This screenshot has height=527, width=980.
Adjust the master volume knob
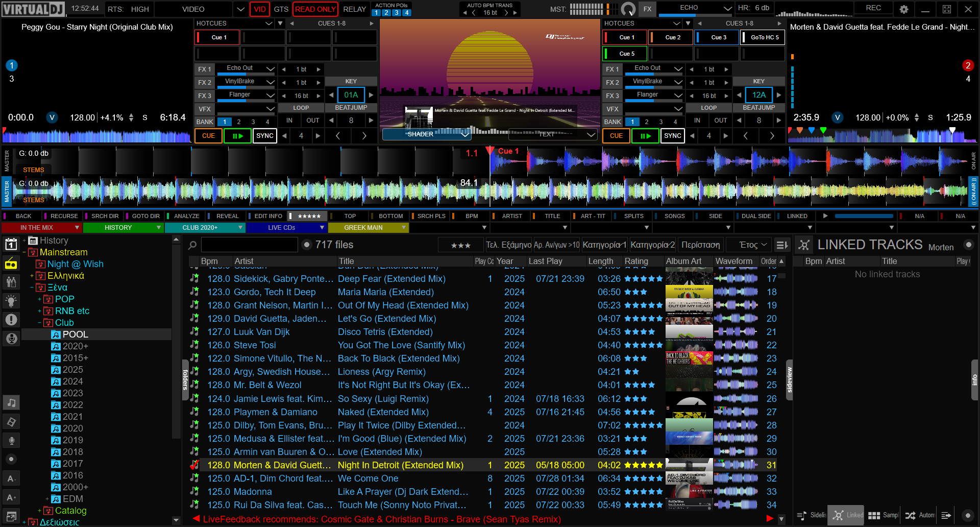tap(628, 9)
